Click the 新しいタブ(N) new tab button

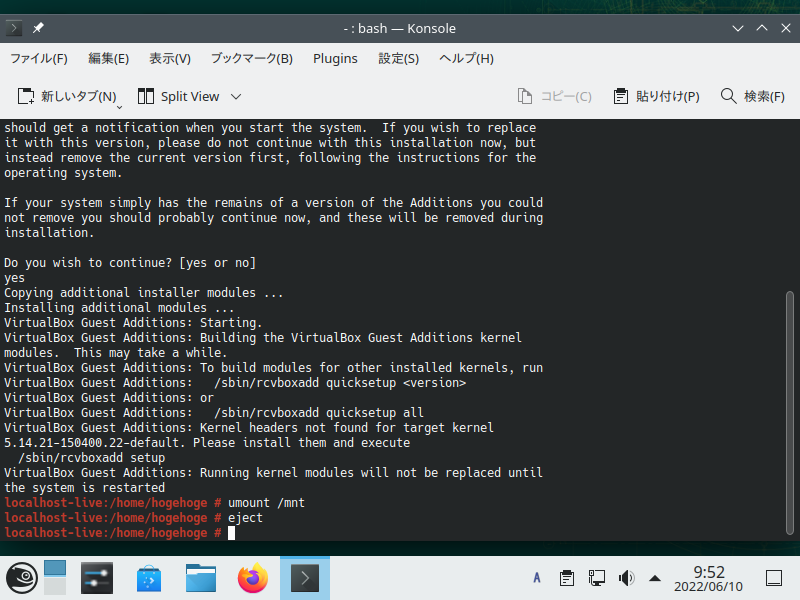66,96
